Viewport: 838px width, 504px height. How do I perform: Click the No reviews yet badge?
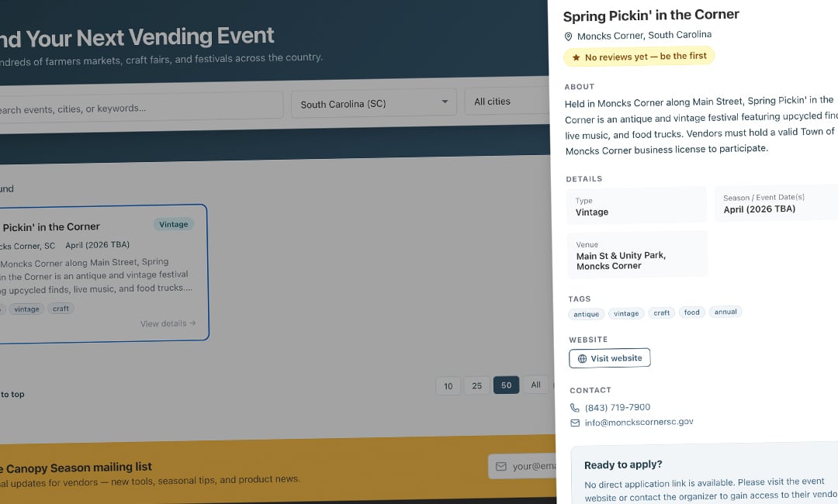click(x=639, y=57)
